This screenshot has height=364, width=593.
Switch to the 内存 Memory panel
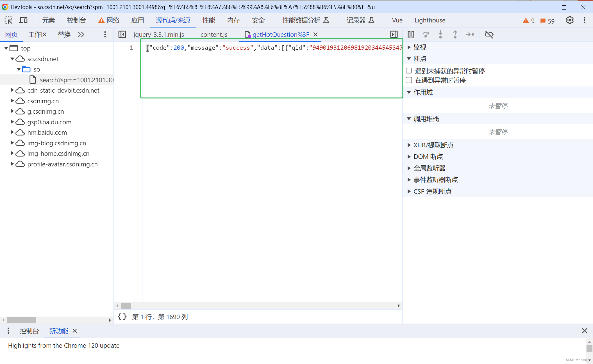pyautogui.click(x=233, y=20)
